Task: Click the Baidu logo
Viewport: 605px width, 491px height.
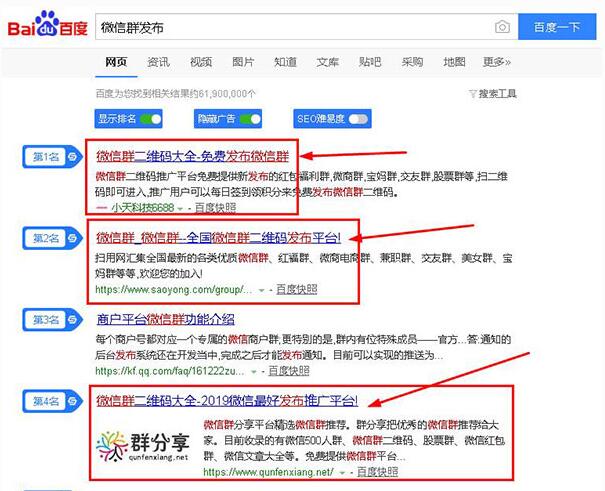Action: tap(47, 27)
